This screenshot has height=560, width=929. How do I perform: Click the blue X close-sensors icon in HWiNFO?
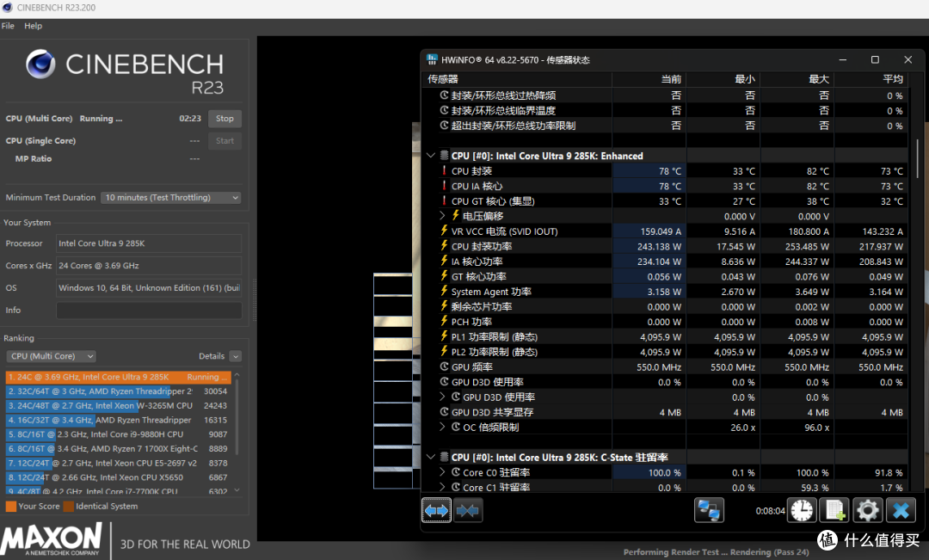[901, 510]
